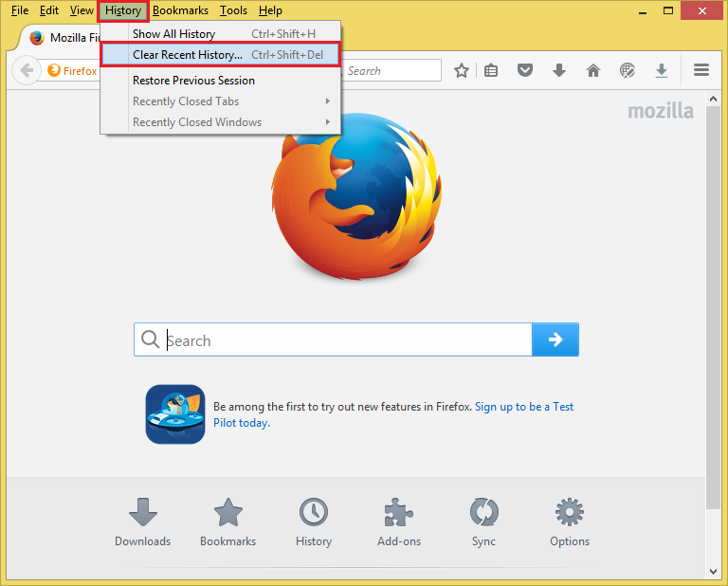728x586 pixels.
Task: Click the Firefox identity icon in URL bar
Action: pyautogui.click(x=54, y=70)
